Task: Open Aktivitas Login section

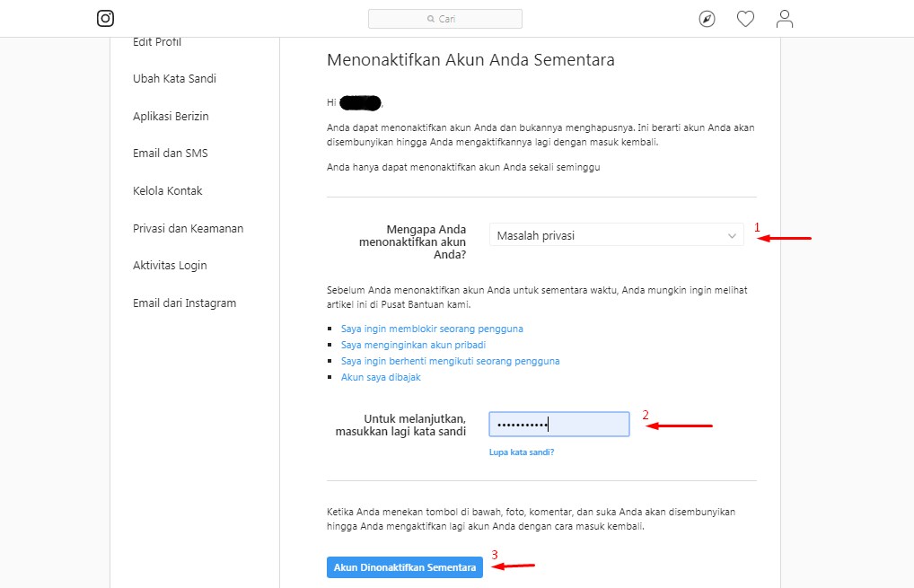Action: coord(170,266)
